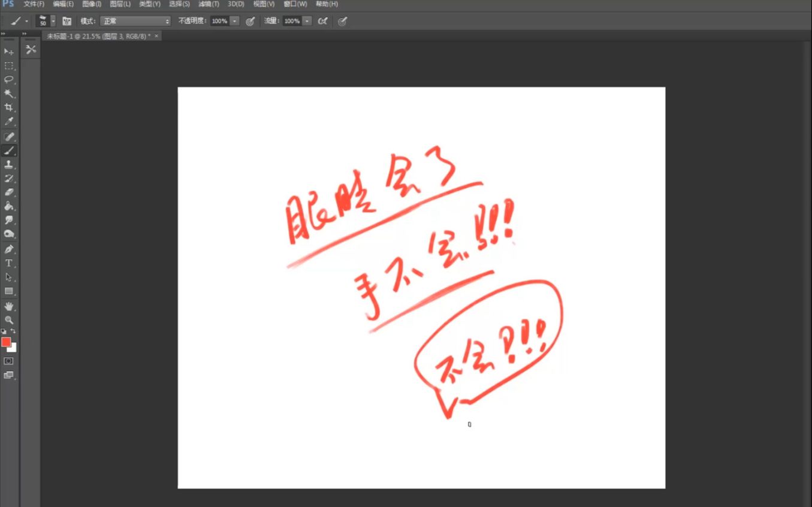Image resolution: width=812 pixels, height=507 pixels.
Task: Open the 图层(L) menu
Action: click(120, 4)
